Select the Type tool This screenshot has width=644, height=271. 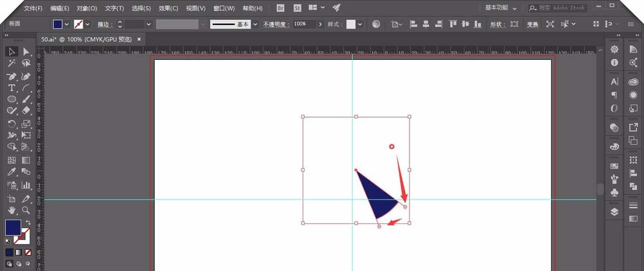[12, 88]
